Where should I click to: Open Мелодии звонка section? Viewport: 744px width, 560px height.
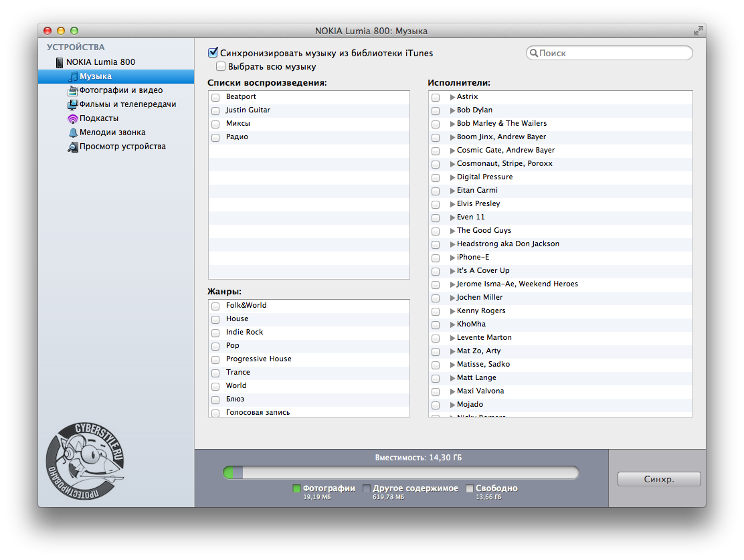click(116, 132)
